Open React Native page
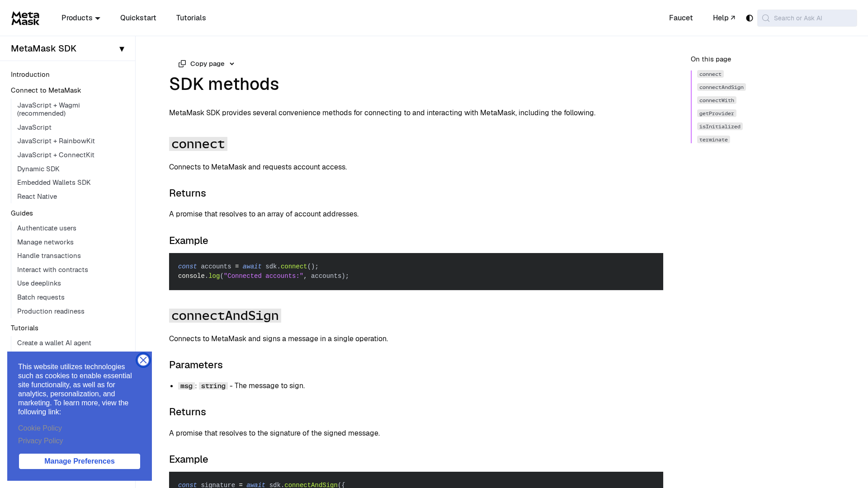Screen dimensions: 868x488 [x=37, y=197]
